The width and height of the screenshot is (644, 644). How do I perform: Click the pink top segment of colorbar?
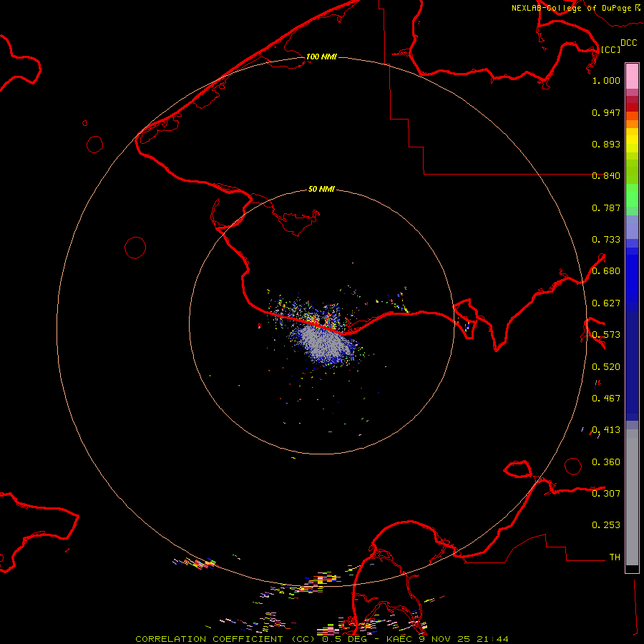(x=632, y=77)
